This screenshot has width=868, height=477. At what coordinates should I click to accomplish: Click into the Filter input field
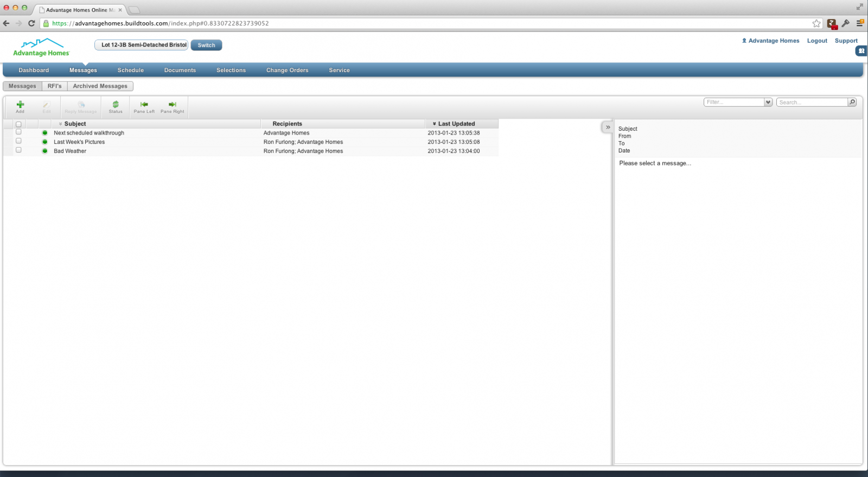(x=734, y=102)
